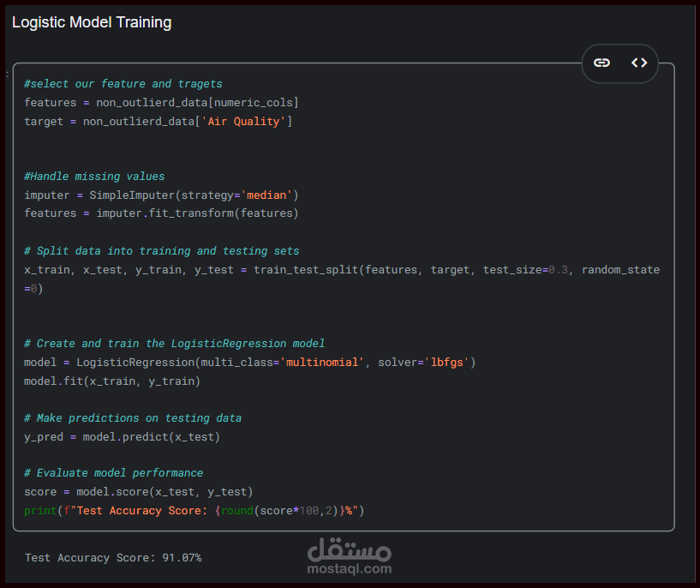Click the model.fit(x_train, y_train) line

tap(111, 381)
